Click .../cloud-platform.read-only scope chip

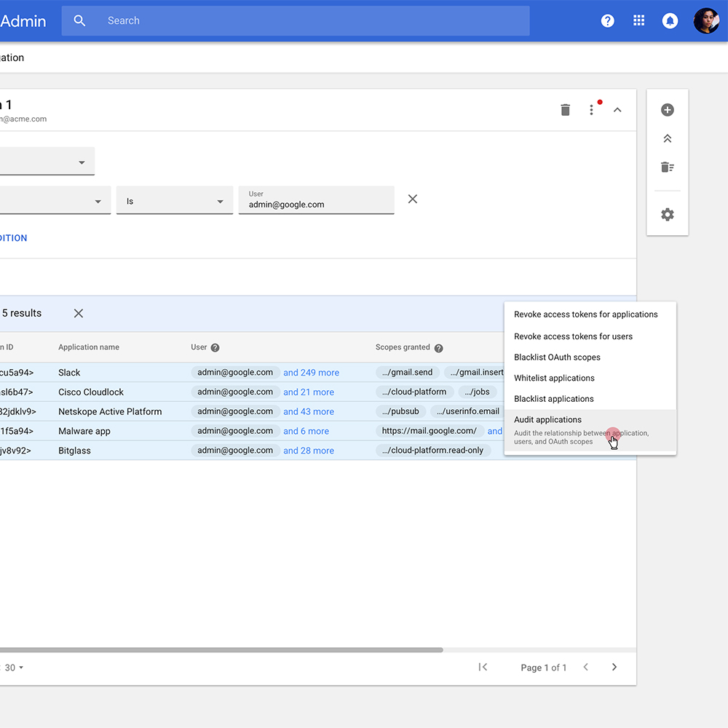(432, 451)
